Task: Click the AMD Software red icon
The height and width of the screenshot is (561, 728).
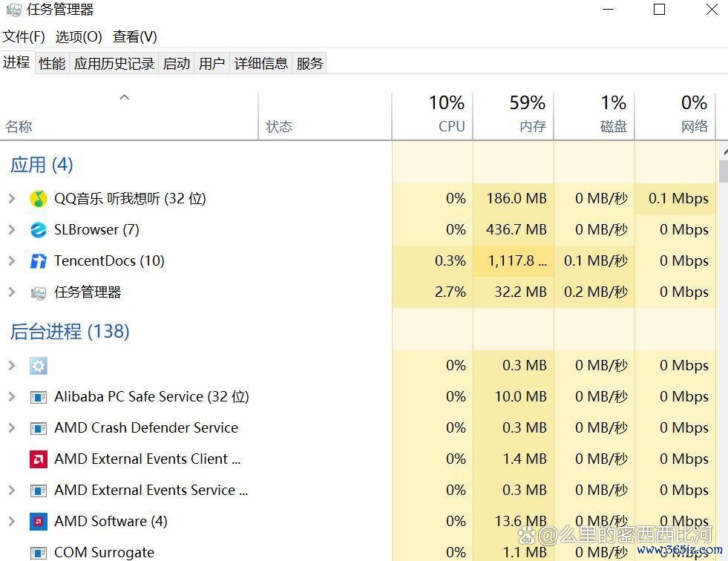Action: (39, 522)
